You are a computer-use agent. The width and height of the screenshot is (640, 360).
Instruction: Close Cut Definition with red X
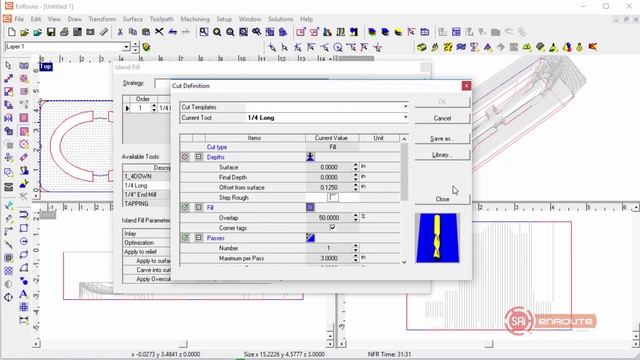tap(466, 86)
